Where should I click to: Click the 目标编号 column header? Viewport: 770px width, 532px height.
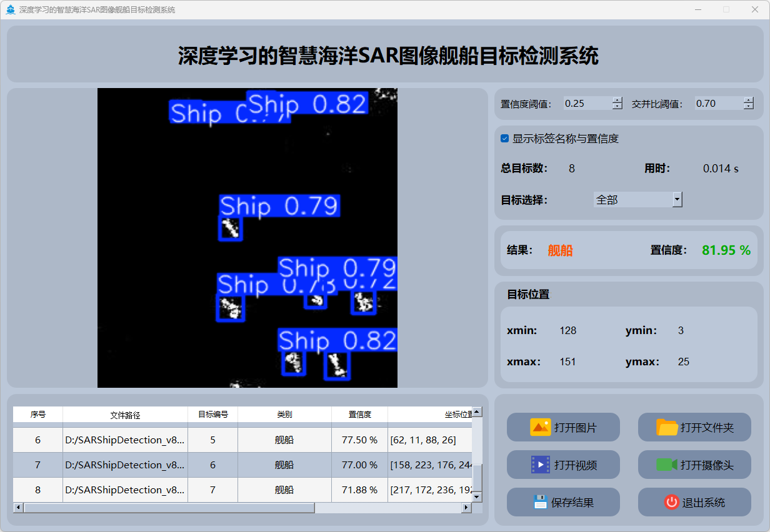click(x=213, y=415)
